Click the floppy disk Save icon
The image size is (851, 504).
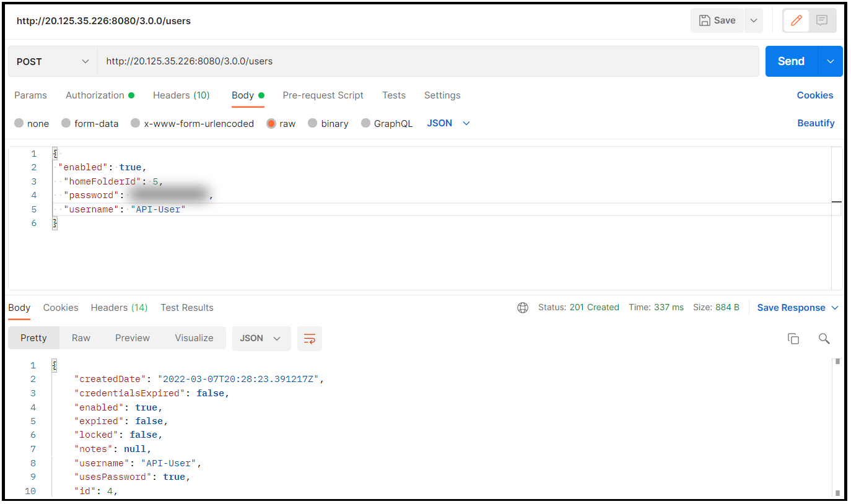tap(704, 20)
